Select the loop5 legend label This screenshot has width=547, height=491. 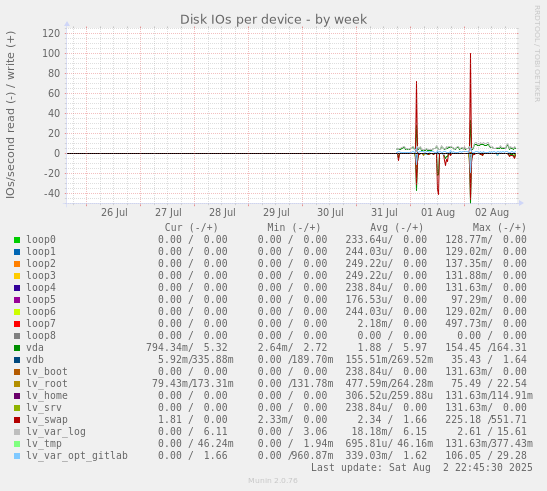41,299
